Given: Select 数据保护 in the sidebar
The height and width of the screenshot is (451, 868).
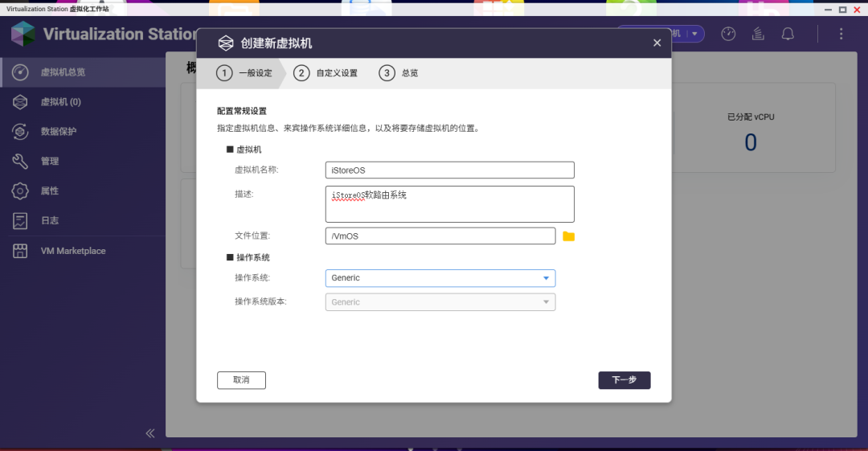Looking at the screenshot, I should click(x=83, y=131).
